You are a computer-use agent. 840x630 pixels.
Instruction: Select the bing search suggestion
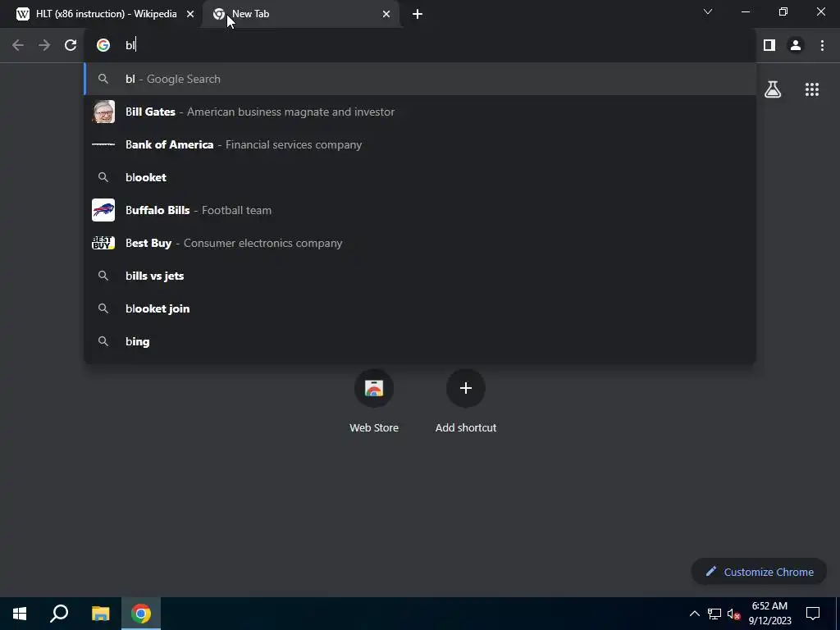[420, 341]
